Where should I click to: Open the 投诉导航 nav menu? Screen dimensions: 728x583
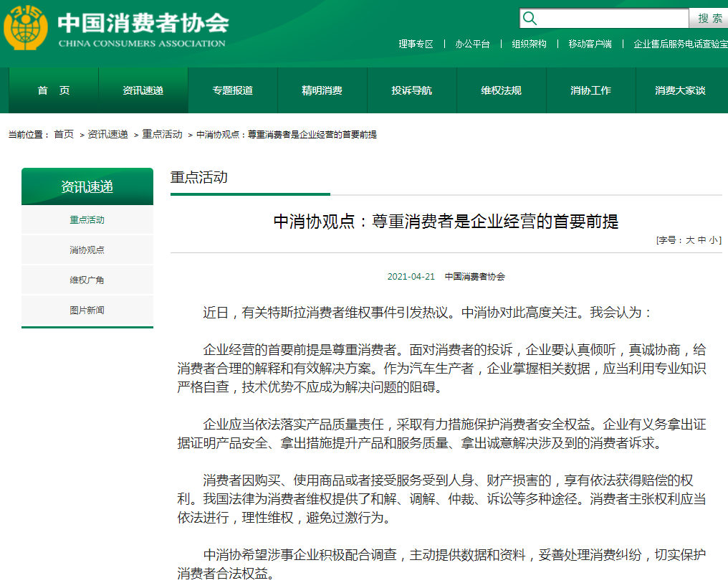pyautogui.click(x=412, y=90)
